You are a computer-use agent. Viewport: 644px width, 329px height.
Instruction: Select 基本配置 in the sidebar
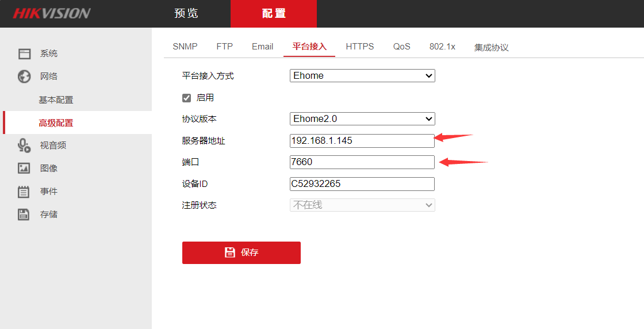tap(56, 100)
